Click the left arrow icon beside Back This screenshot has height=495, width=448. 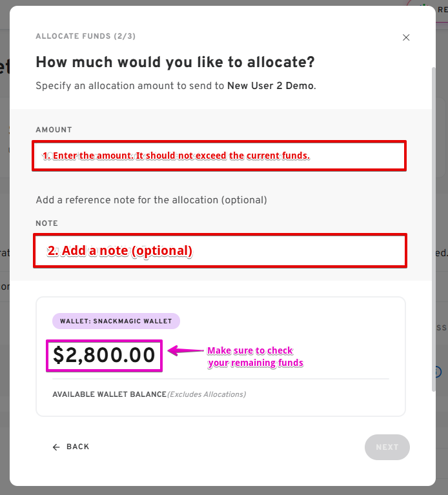pos(56,447)
